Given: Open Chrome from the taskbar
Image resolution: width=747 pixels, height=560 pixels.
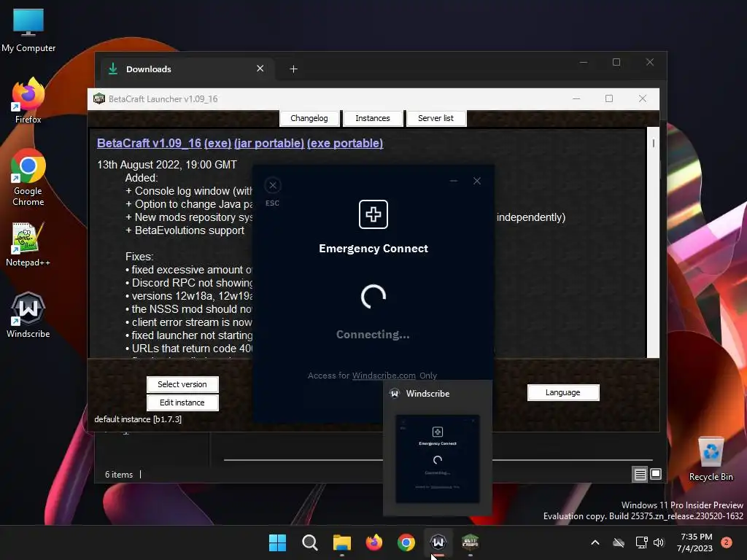Looking at the screenshot, I should point(406,542).
